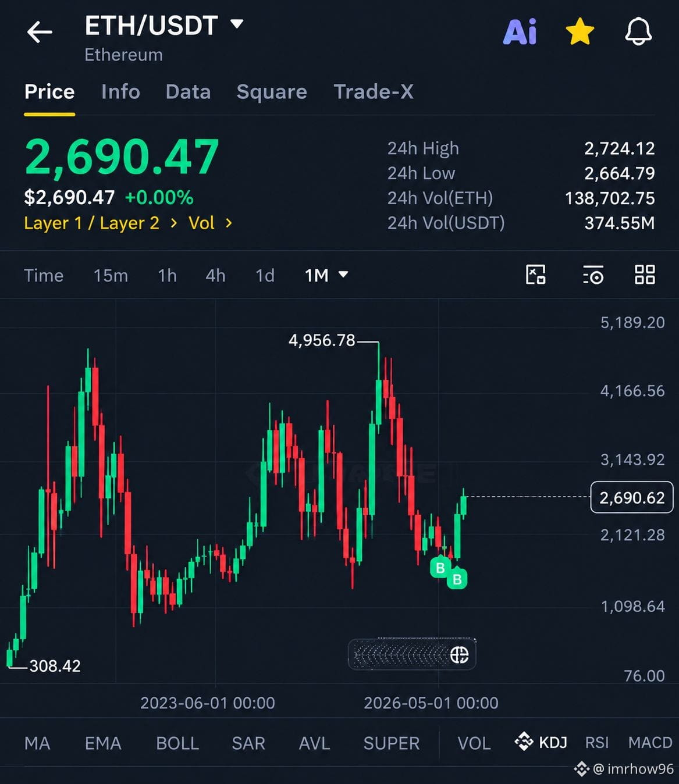The width and height of the screenshot is (679, 784).
Task: Expand the ETH/USDT pair dropdown
Action: (237, 24)
